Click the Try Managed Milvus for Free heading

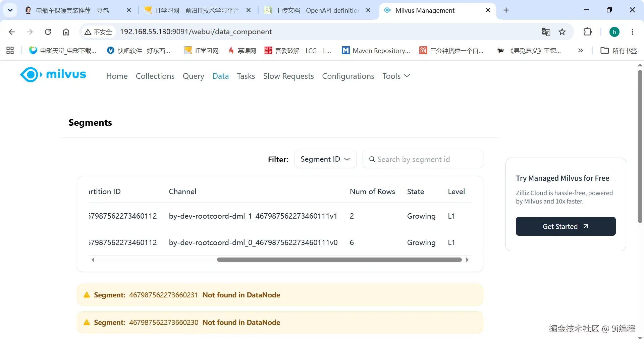point(562,178)
